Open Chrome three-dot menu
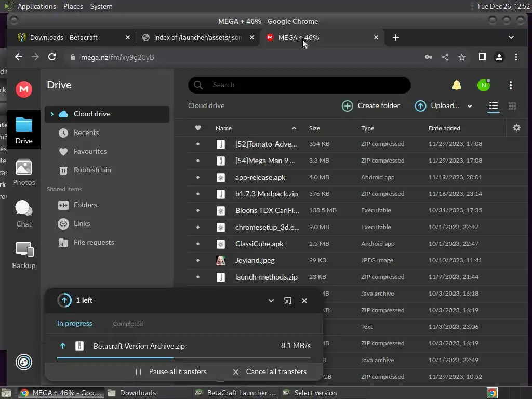 click(x=516, y=57)
